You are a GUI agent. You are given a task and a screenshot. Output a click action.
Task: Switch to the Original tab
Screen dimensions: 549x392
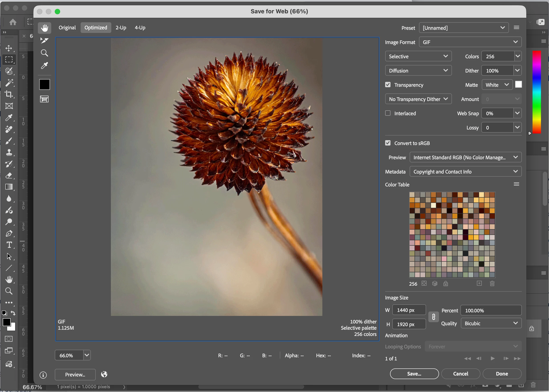[x=67, y=28]
